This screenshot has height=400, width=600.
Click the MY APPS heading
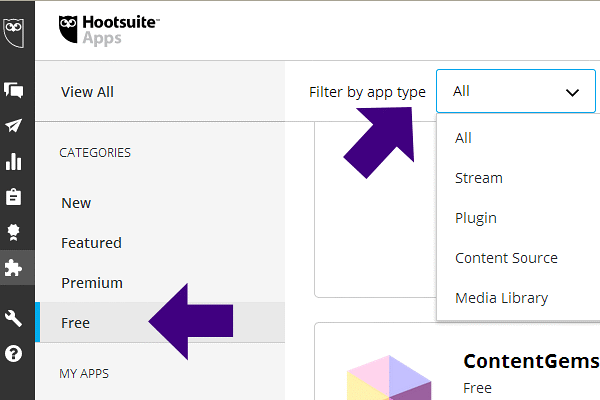[84, 374]
